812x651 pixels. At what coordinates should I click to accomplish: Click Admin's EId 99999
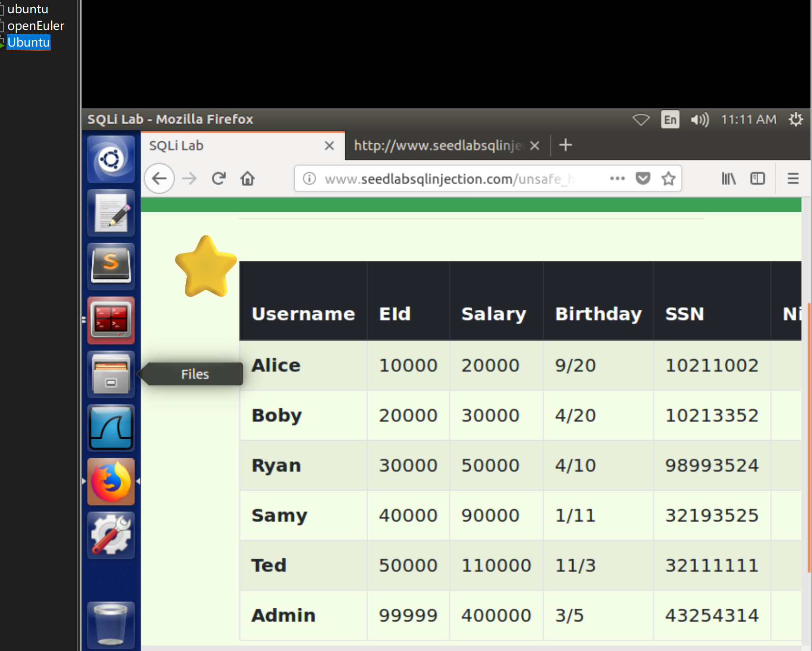point(408,615)
